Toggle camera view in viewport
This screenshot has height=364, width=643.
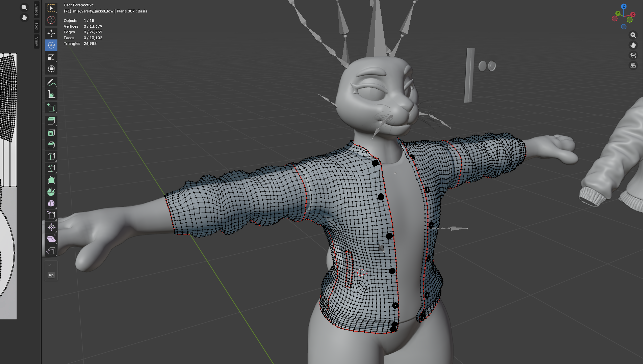[x=633, y=55]
